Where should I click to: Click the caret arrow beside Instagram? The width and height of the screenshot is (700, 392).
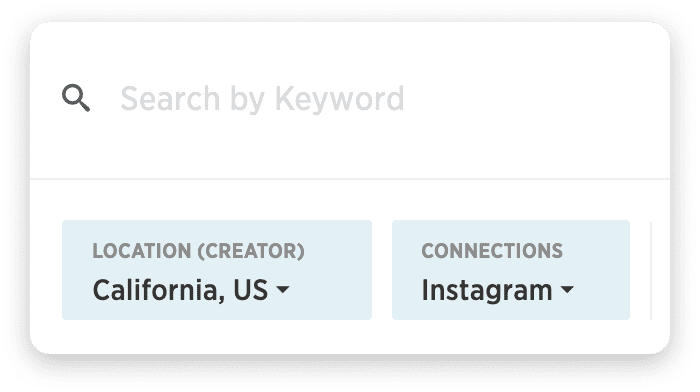pyautogui.click(x=567, y=289)
